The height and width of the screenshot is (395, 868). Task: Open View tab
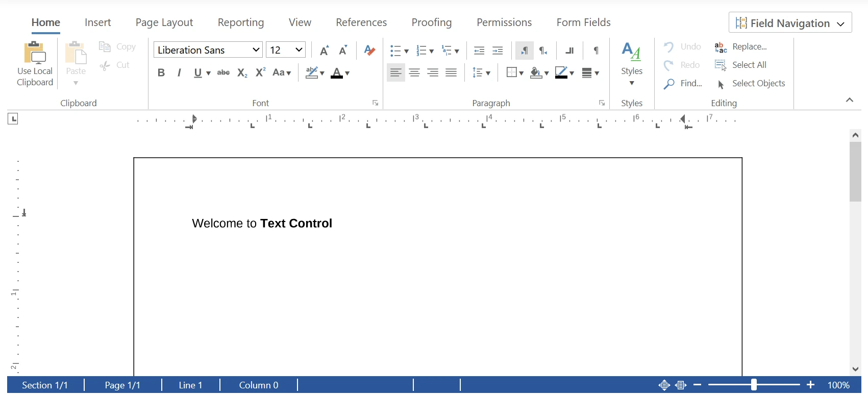[300, 22]
